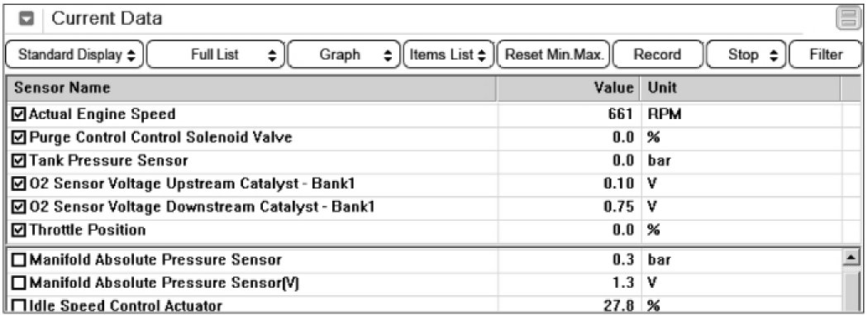Uncheck Throttle Position checkbox
868x315 pixels.
19,230
